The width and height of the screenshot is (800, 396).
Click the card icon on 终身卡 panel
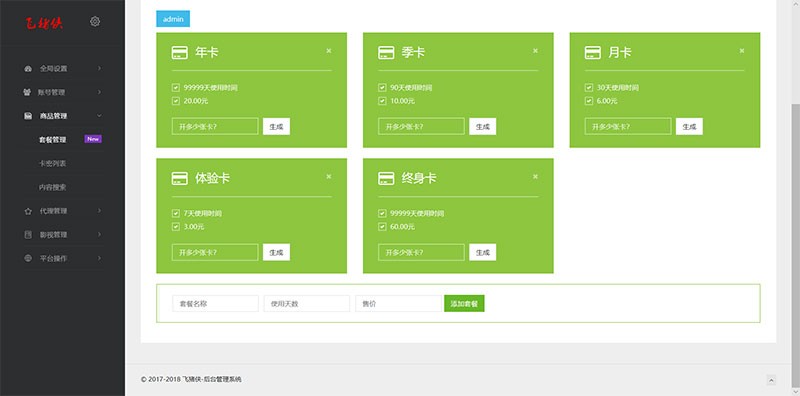pyautogui.click(x=386, y=179)
